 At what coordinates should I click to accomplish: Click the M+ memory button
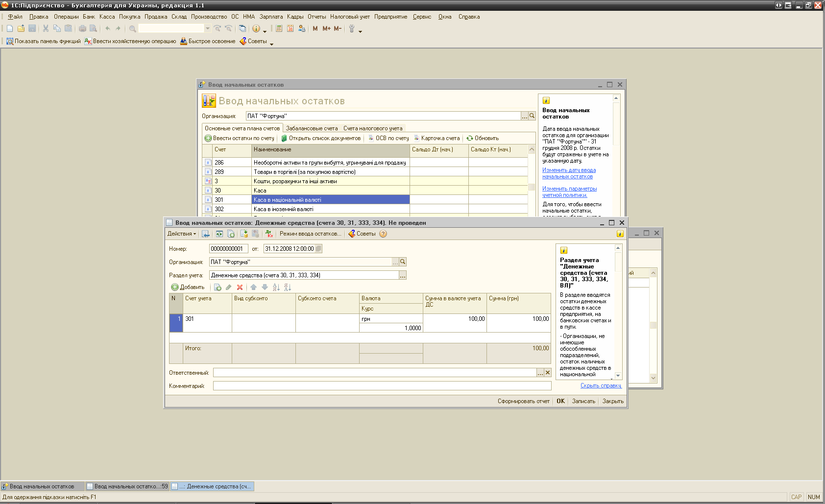pyautogui.click(x=326, y=28)
